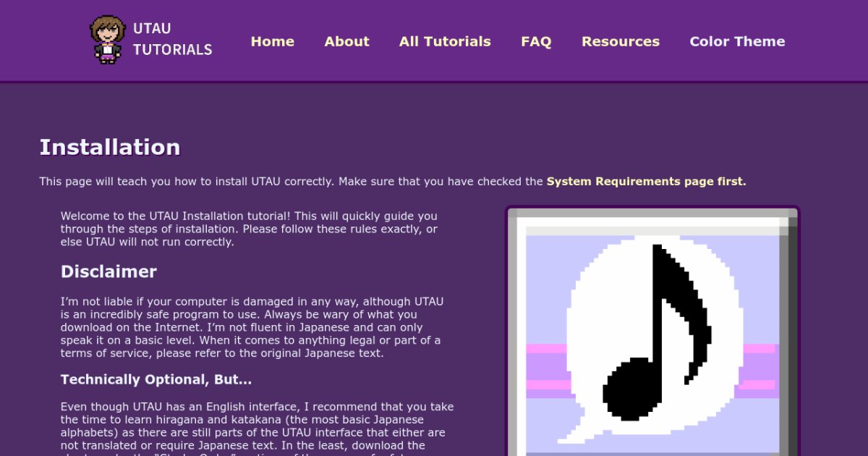Click the sentence This page will teach you
This screenshot has width=868, height=456.
pyautogui.click(x=289, y=182)
